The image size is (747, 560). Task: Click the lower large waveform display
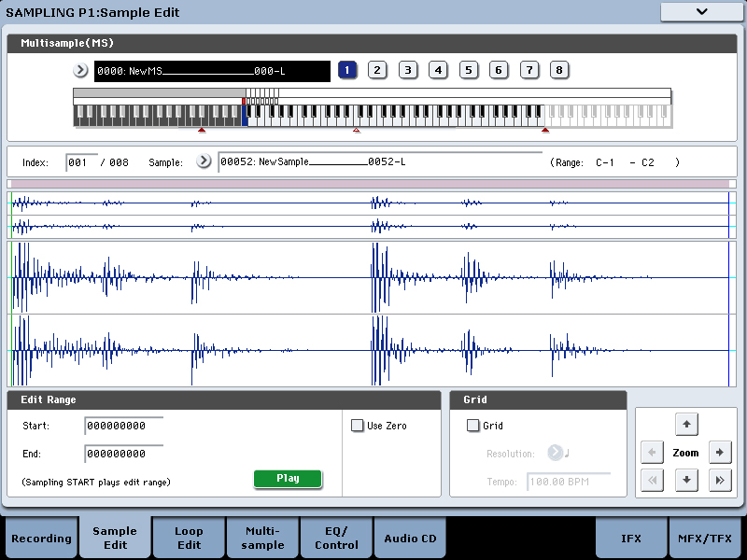tap(372, 351)
